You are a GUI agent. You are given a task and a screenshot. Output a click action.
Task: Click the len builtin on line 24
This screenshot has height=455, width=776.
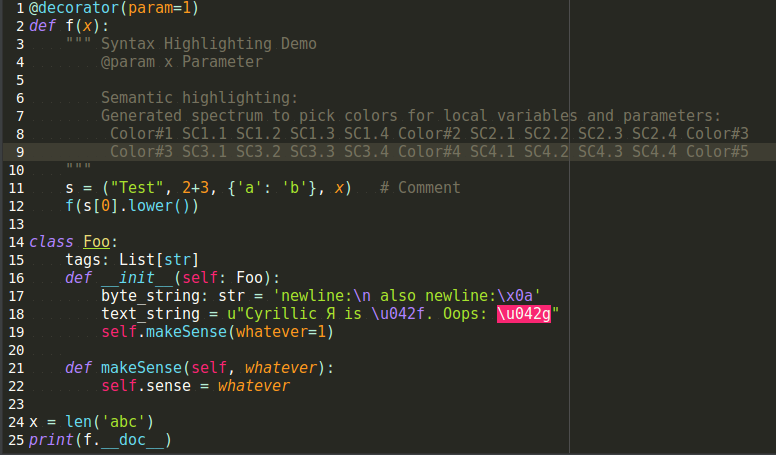tap(78, 422)
